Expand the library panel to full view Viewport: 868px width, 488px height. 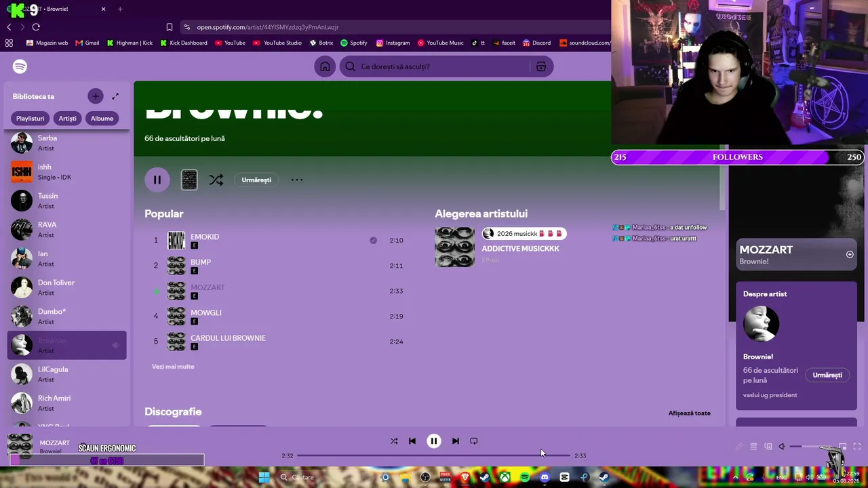click(115, 96)
